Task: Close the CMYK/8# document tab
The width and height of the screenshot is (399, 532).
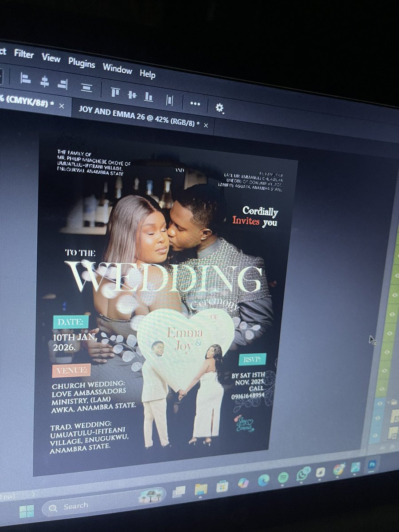Action: pyautogui.click(x=62, y=106)
